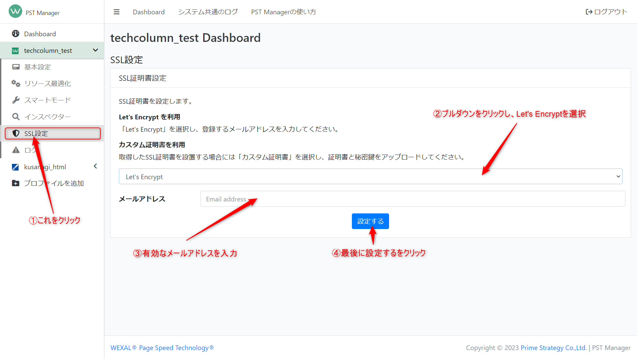
Task: Open SSL設定 in the sidebar
Action: (x=53, y=133)
